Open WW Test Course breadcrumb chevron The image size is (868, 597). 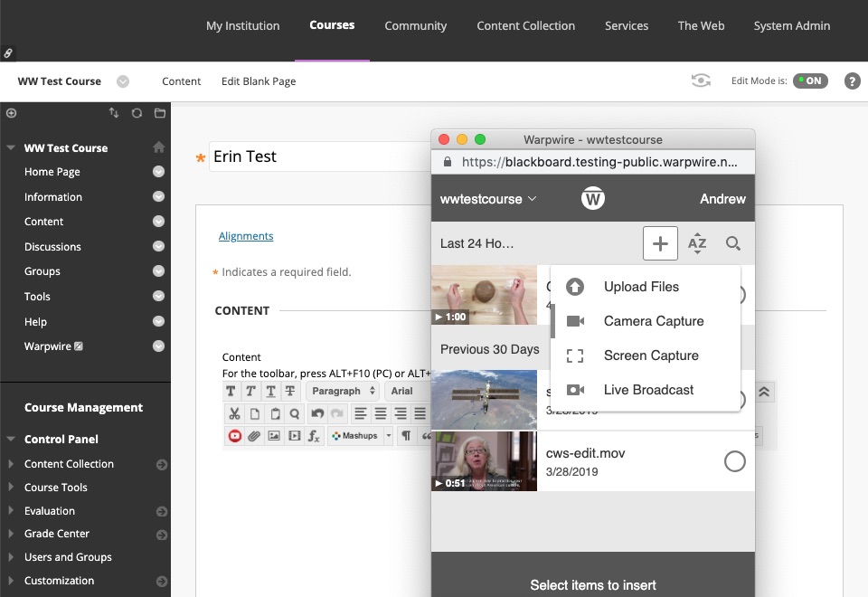coord(123,81)
